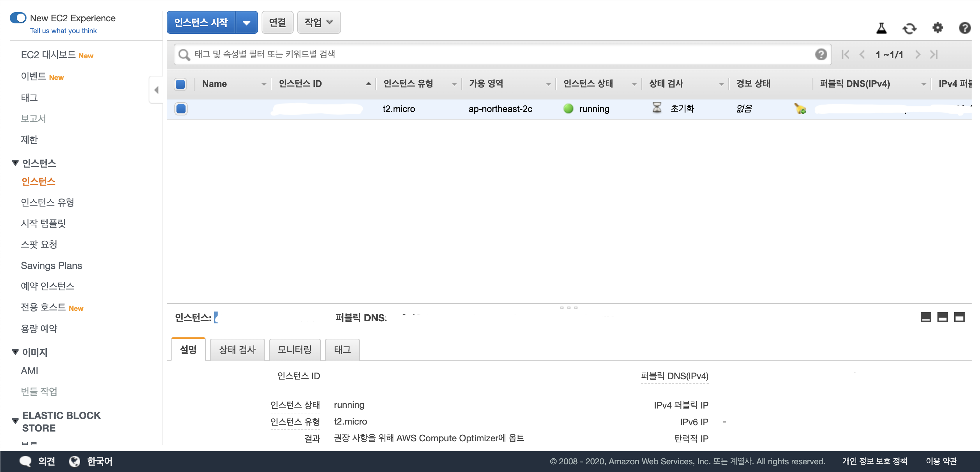Screen dimensions: 980x472
Task: Click the tag and attribute search field
Action: [495, 54]
